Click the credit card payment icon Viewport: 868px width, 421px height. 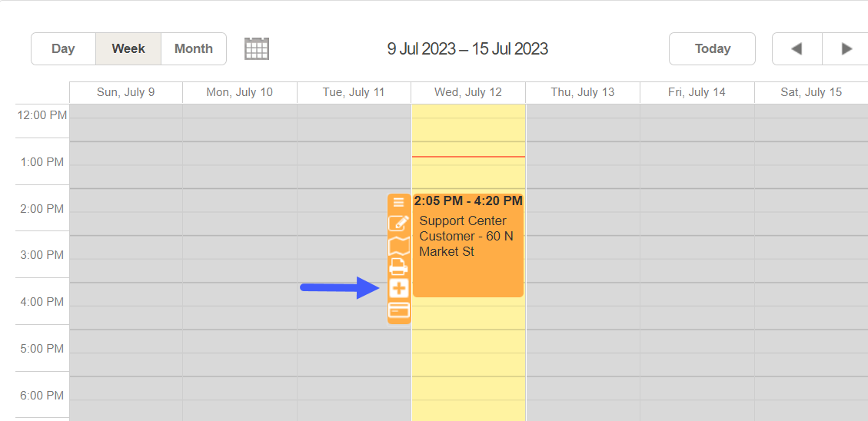pyautogui.click(x=398, y=310)
